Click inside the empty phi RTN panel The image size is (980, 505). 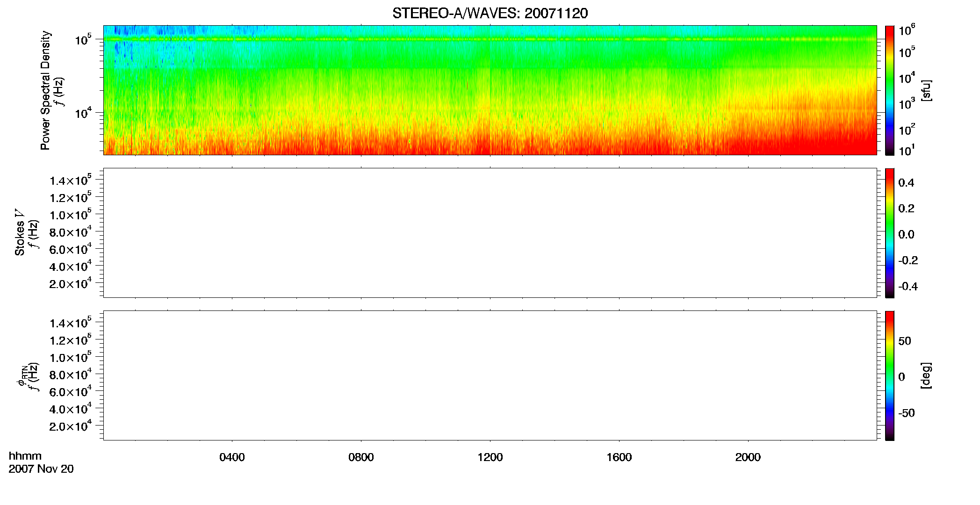point(490,375)
